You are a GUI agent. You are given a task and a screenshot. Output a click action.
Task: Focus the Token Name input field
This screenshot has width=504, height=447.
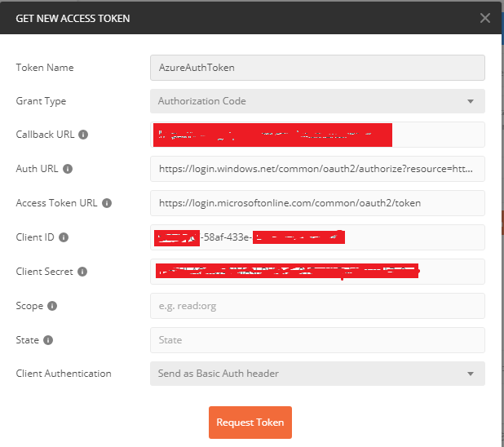pos(316,67)
